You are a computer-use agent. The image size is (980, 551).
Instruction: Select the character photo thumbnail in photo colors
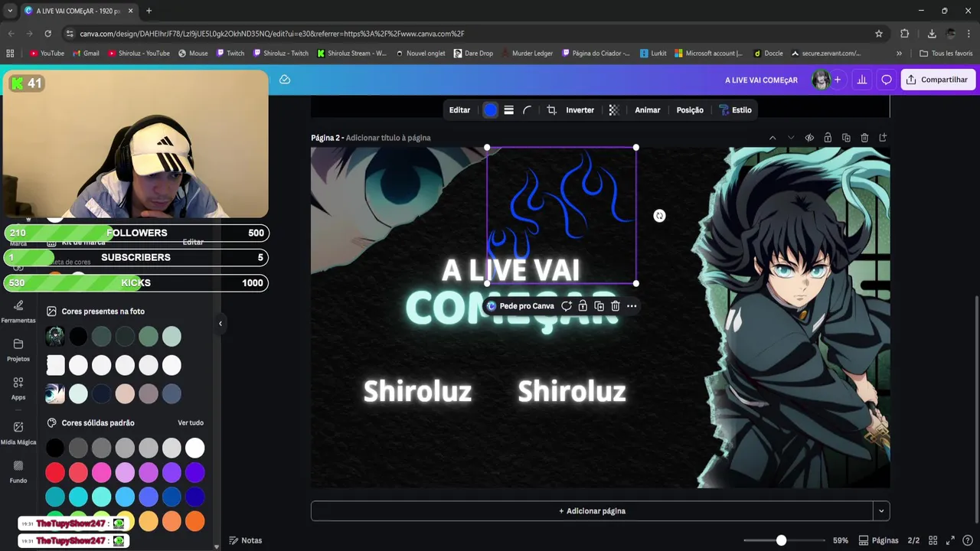tap(55, 336)
